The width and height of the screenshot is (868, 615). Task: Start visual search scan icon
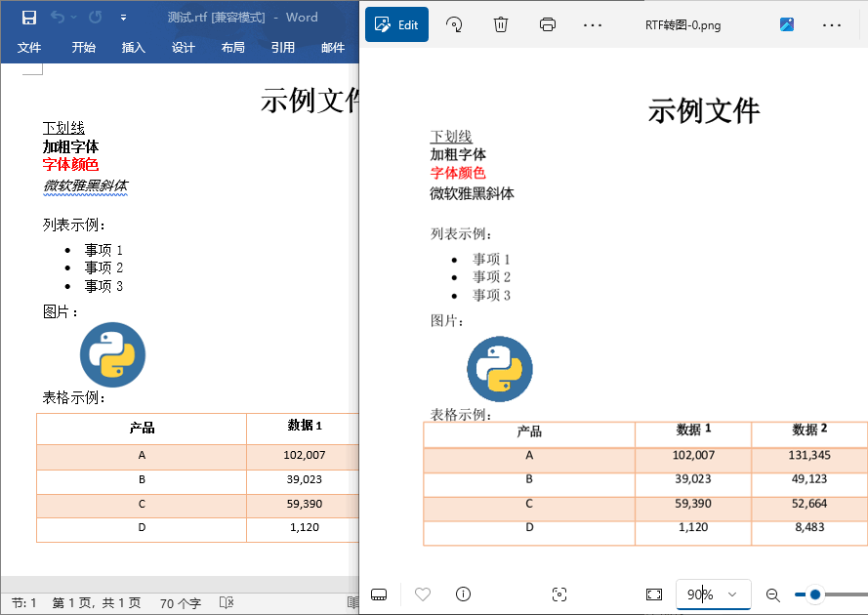559,594
